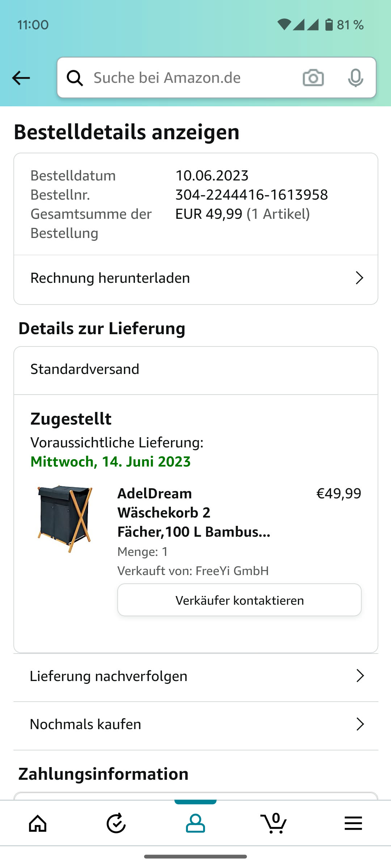Tap the battery status indicator
The width and height of the screenshot is (391, 868).
[x=329, y=25]
